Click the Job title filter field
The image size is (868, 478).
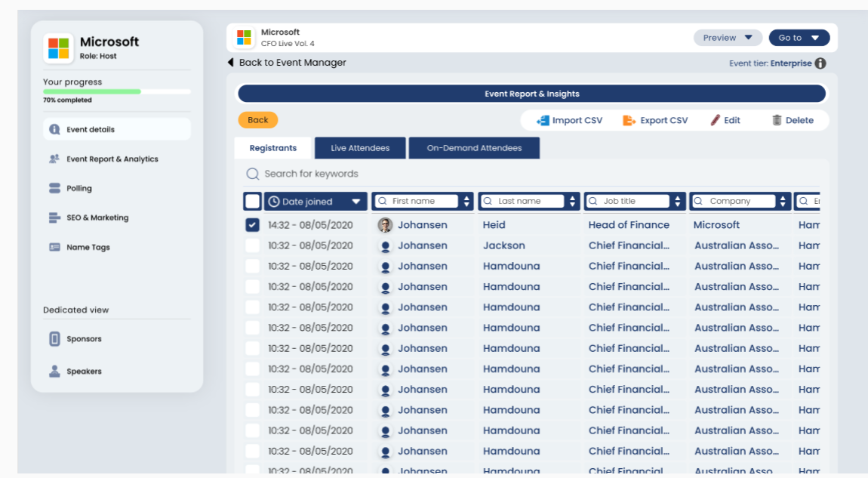pyautogui.click(x=628, y=201)
